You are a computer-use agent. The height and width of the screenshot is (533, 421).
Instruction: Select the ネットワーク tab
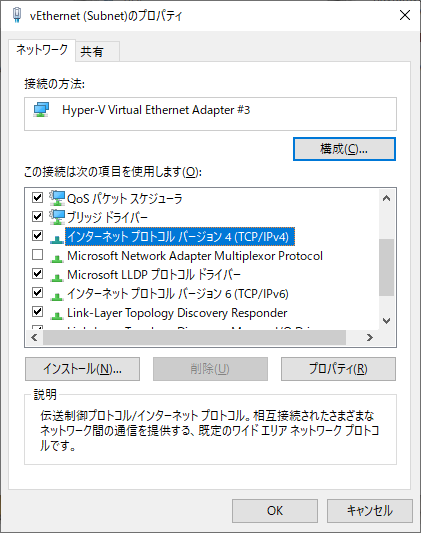42,50
